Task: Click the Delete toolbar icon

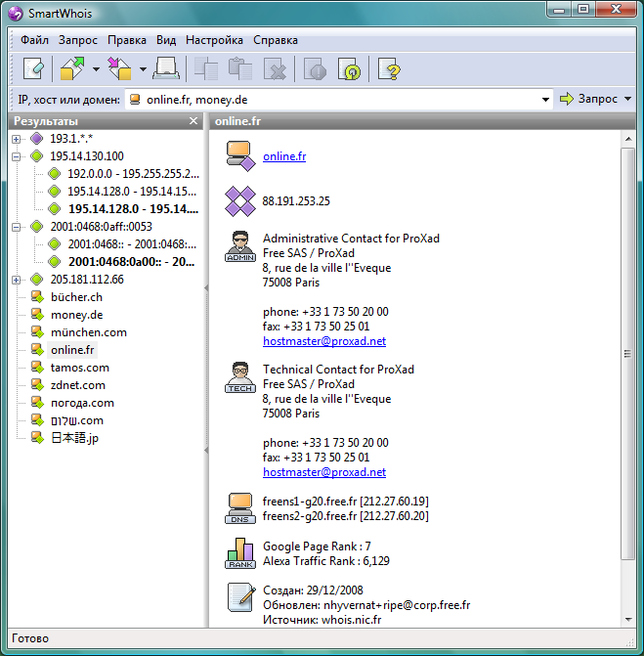Action: click(275, 68)
